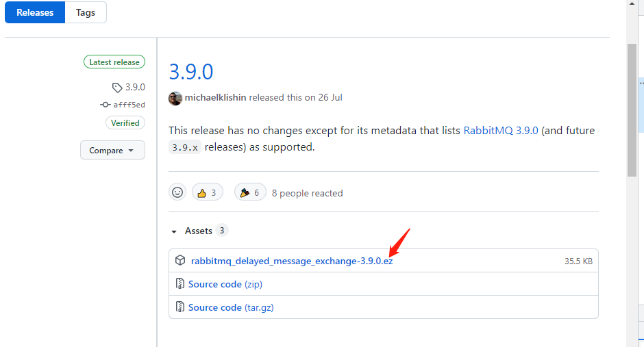Click the Verified signature badge
644x347 pixels.
(x=125, y=123)
